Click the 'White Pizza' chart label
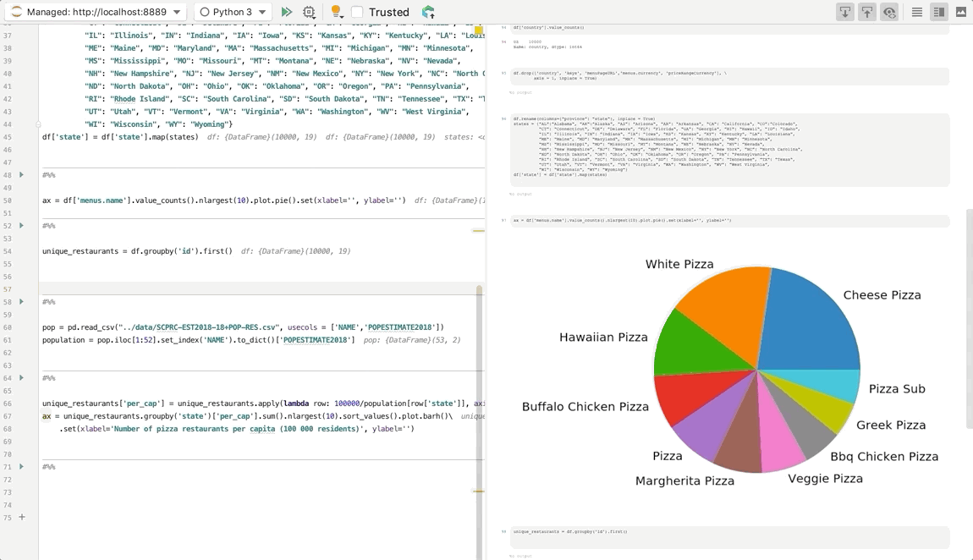Screen dimensions: 973x560 (679, 264)
